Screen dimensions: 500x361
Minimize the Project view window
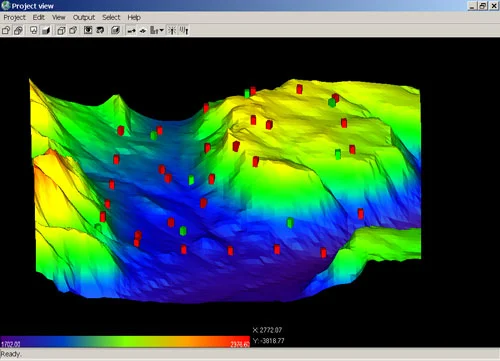[x=472, y=6]
